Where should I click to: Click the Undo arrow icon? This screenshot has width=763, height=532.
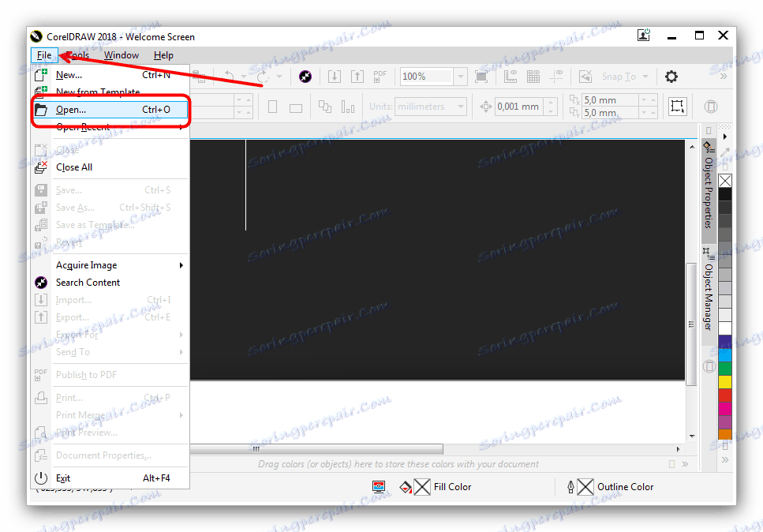point(229,77)
